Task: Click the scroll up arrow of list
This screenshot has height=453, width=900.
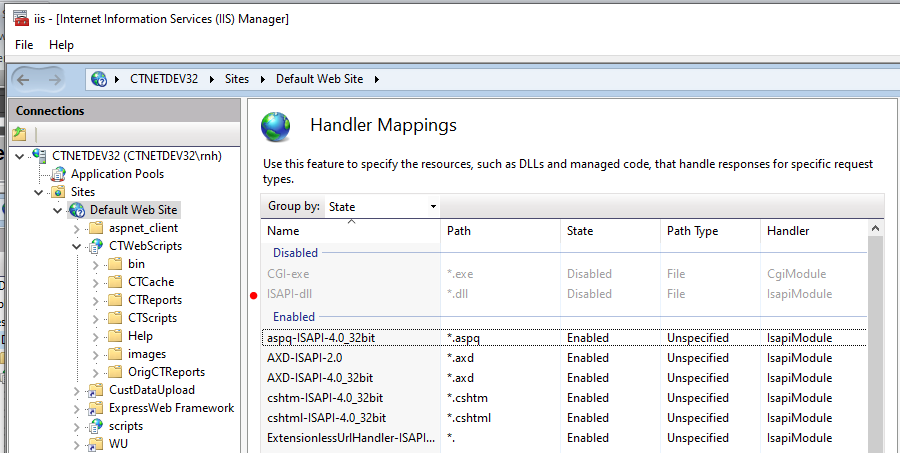Action: pyautogui.click(x=875, y=229)
